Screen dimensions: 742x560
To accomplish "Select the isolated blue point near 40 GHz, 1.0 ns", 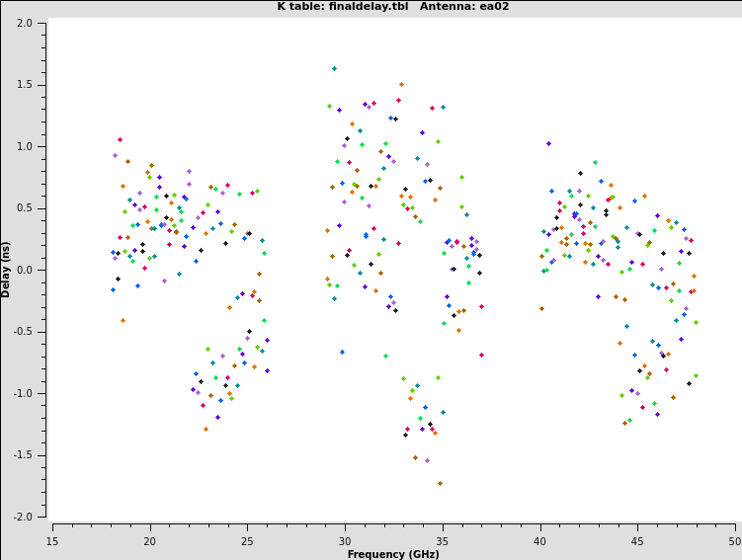I will pos(548,144).
